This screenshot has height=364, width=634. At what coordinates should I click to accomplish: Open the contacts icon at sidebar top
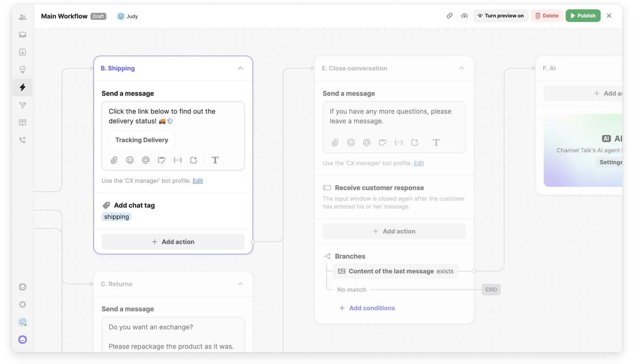[22, 17]
